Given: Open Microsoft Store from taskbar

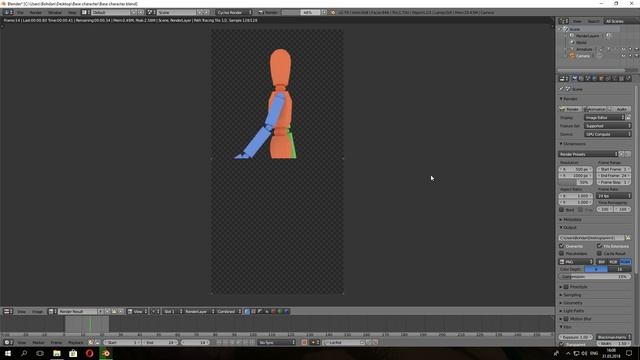Looking at the screenshot, I should pos(73,353).
